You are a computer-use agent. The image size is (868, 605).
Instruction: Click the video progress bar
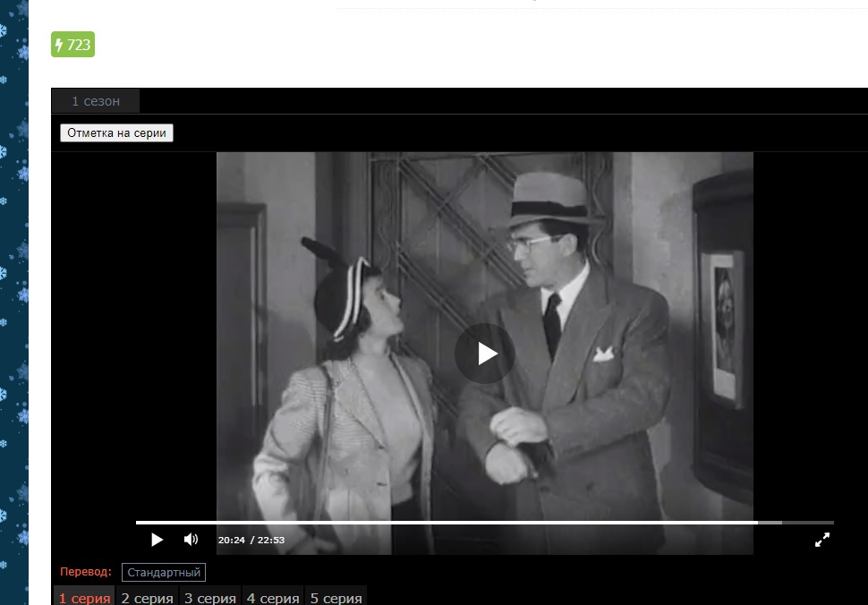[484, 522]
